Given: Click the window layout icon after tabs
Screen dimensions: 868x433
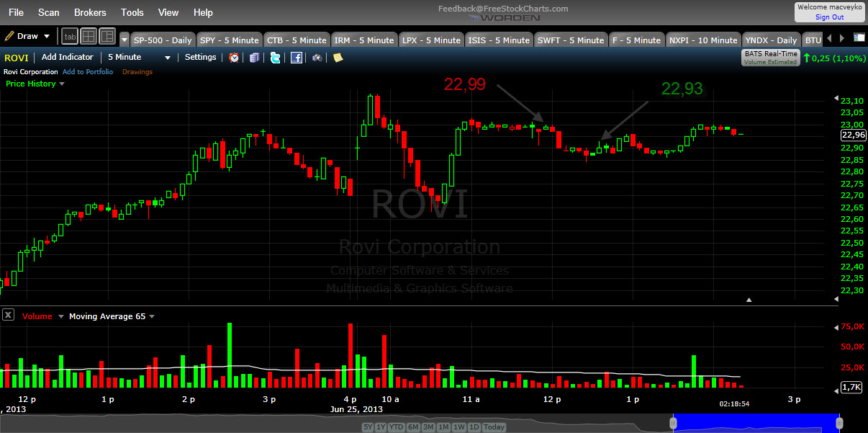Looking at the screenshot, I should [859, 38].
